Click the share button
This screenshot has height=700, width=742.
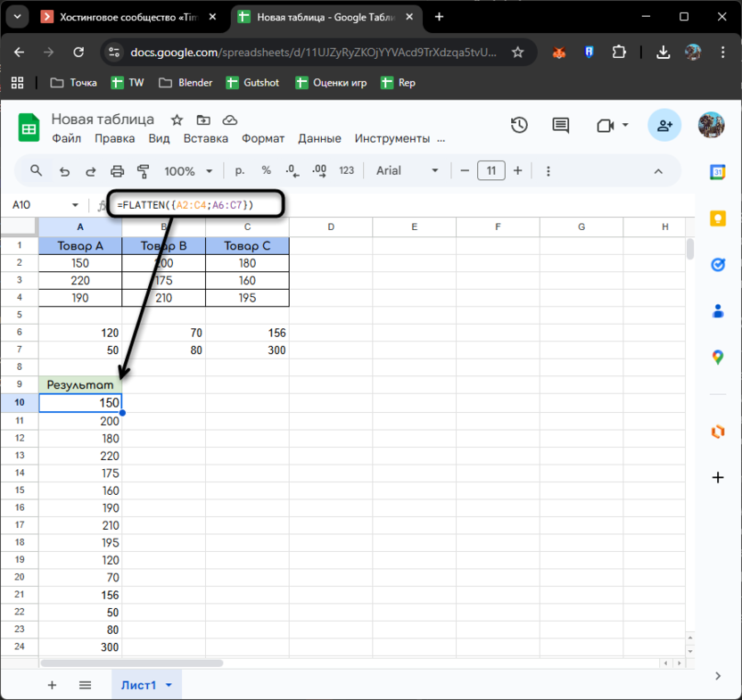(x=664, y=126)
